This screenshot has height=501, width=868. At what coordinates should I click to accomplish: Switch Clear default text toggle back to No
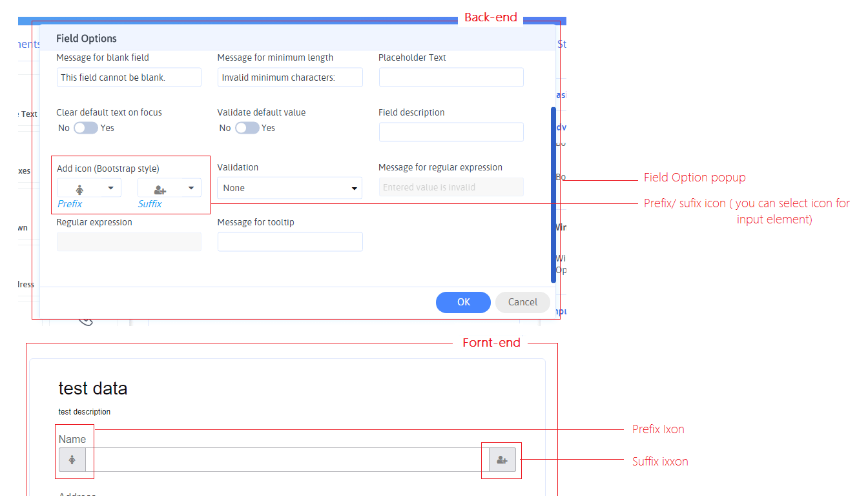[x=81, y=128]
